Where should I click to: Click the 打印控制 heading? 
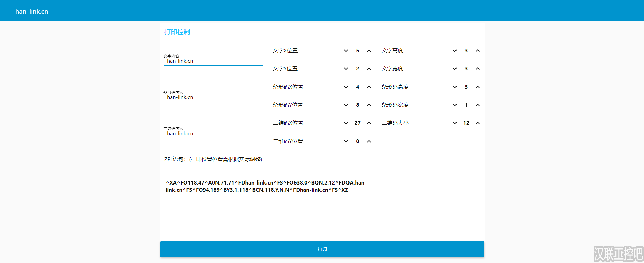177,32
